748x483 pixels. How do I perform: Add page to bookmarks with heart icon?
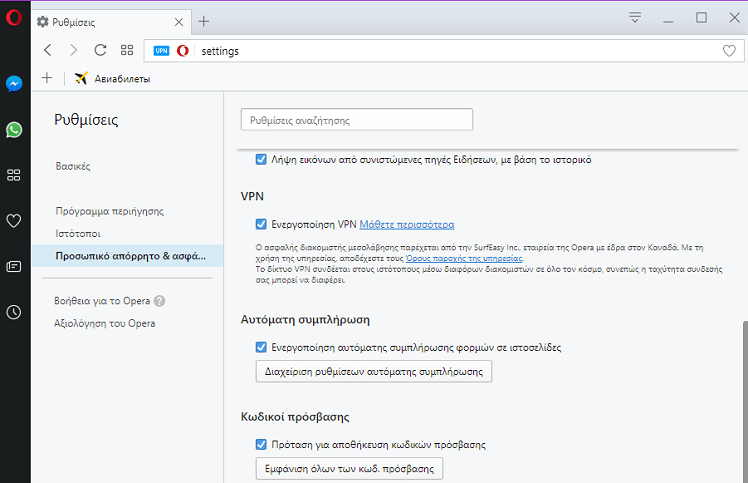click(x=729, y=50)
